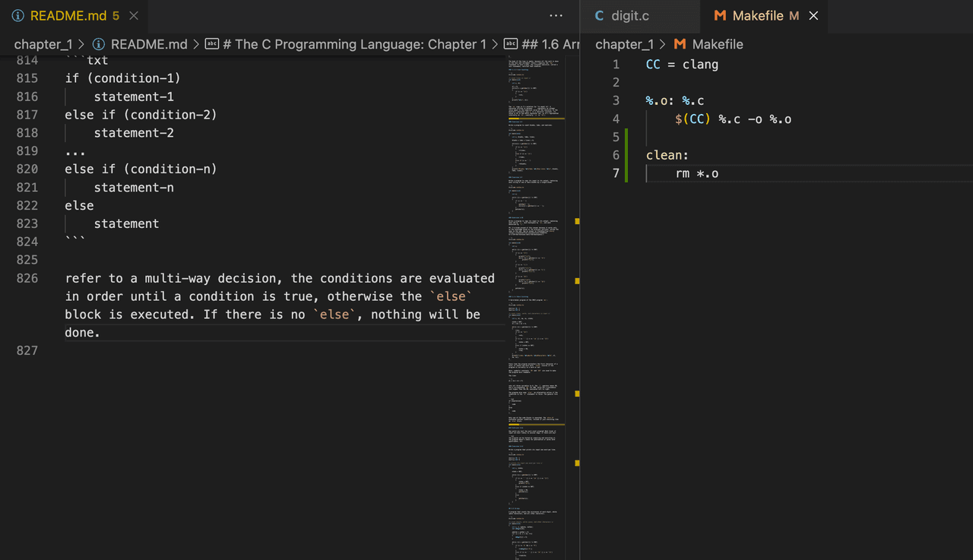
Task: Click Makefile line number 7 in the gutter
Action: click(x=616, y=173)
